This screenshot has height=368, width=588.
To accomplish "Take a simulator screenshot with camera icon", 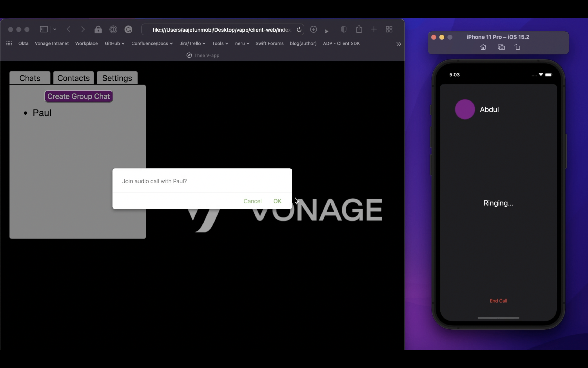I will pos(501,47).
